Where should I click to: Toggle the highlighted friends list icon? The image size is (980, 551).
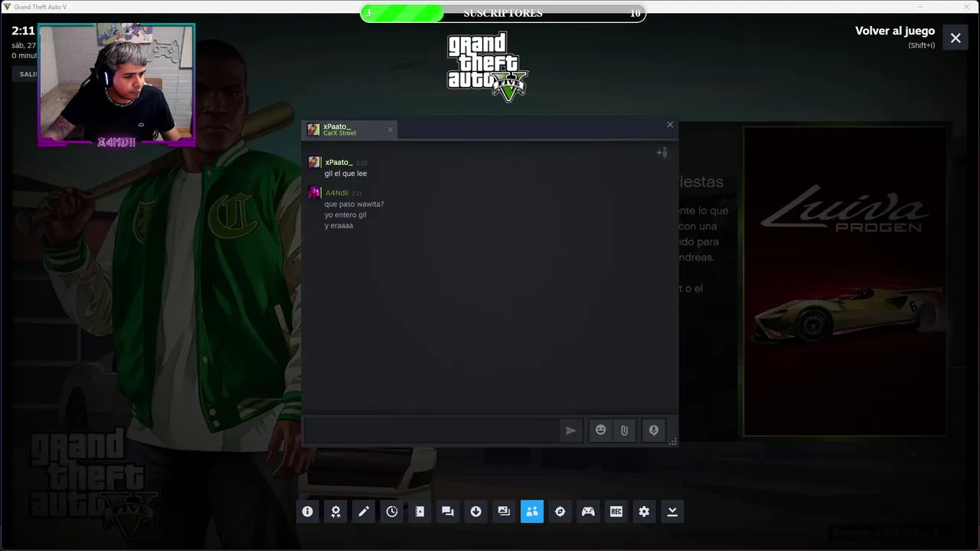(532, 511)
